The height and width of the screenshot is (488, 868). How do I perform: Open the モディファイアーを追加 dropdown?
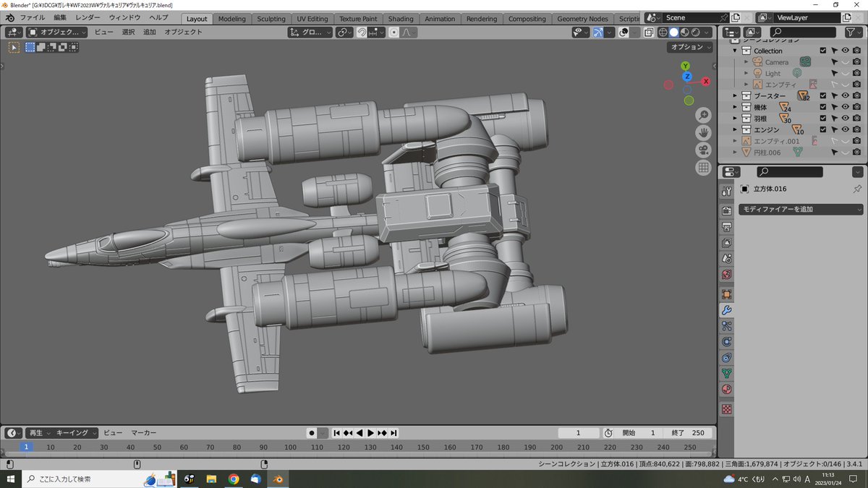click(801, 209)
